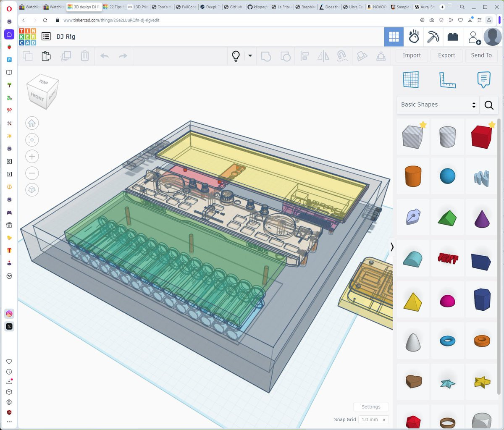
Task: Expand the lightbulb dropdown arrow
Action: pyautogui.click(x=250, y=55)
